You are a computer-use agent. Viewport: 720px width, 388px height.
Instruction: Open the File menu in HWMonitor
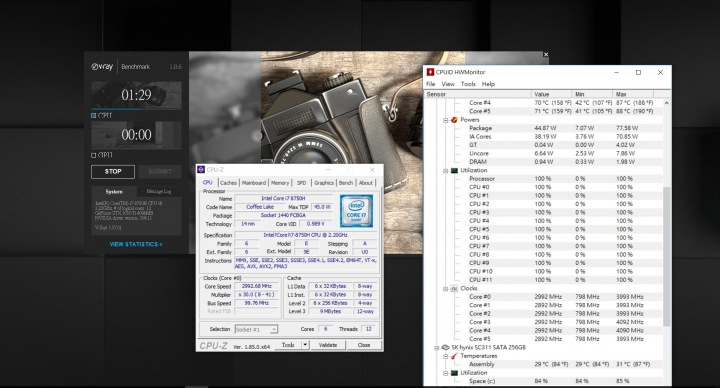click(x=431, y=84)
